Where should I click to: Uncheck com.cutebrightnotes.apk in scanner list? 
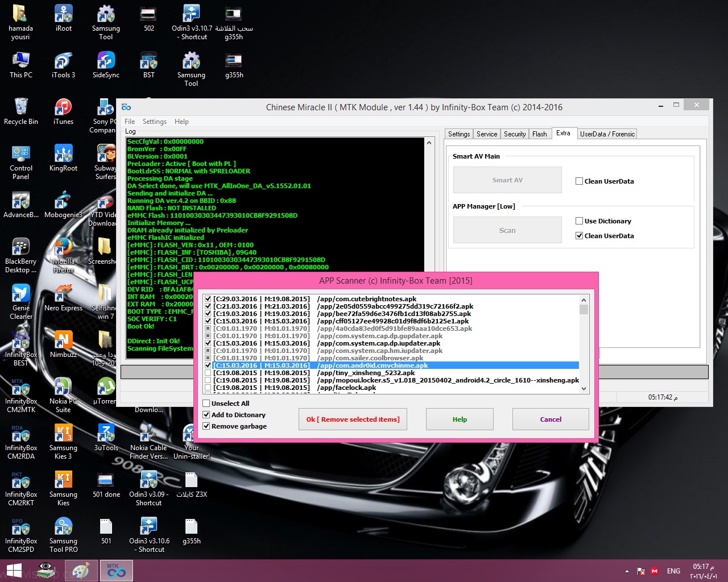[208, 299]
